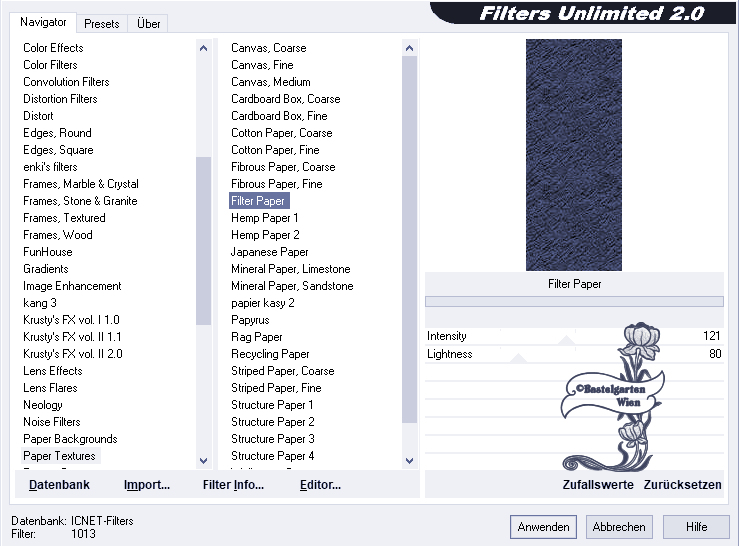
Task: Select Paper Textures category
Action: pos(59,455)
